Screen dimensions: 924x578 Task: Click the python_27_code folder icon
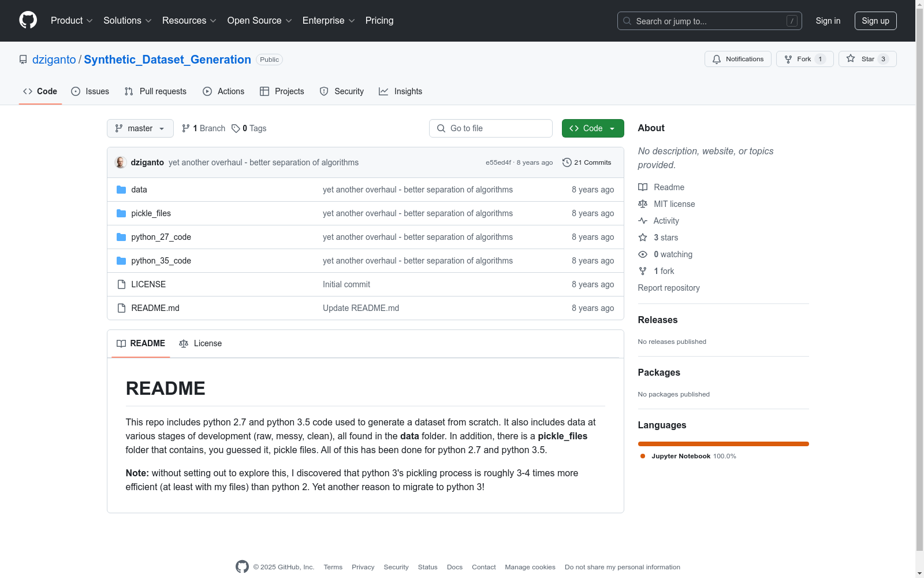pyautogui.click(x=121, y=237)
